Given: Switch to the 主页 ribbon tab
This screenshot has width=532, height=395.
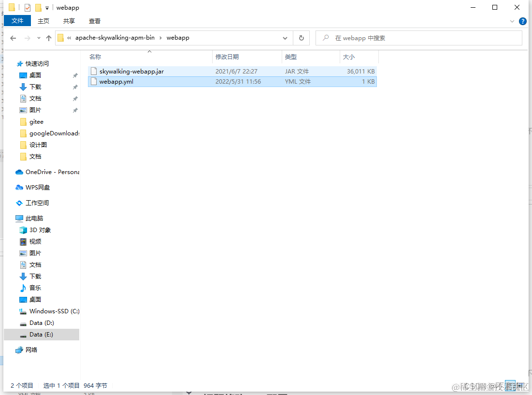Looking at the screenshot, I should pyautogui.click(x=43, y=21).
